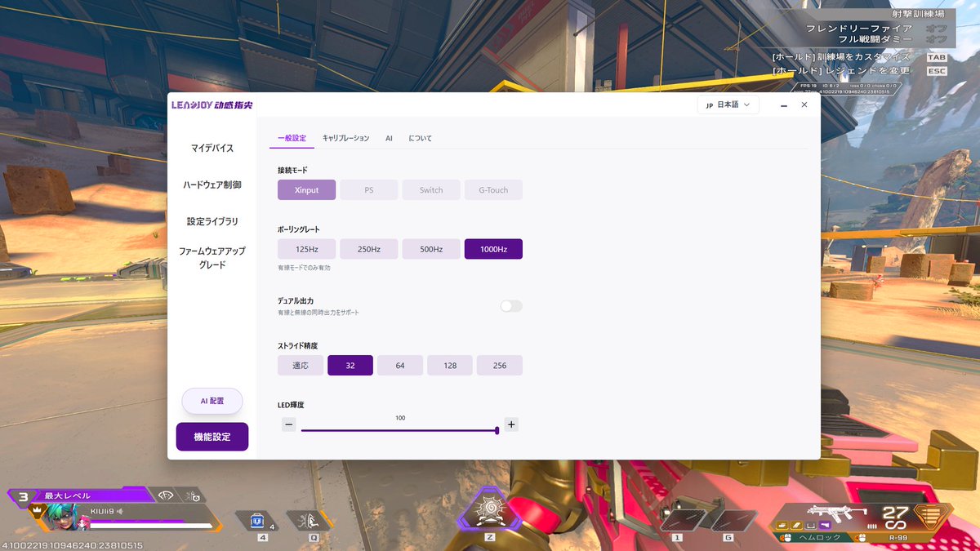Click the TAB key hint in game
This screenshot has width=980, height=551.
click(937, 57)
